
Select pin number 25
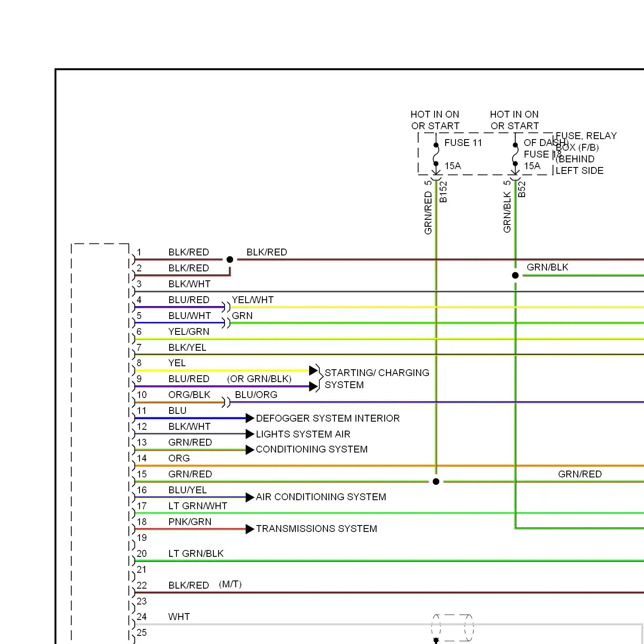click(x=142, y=632)
